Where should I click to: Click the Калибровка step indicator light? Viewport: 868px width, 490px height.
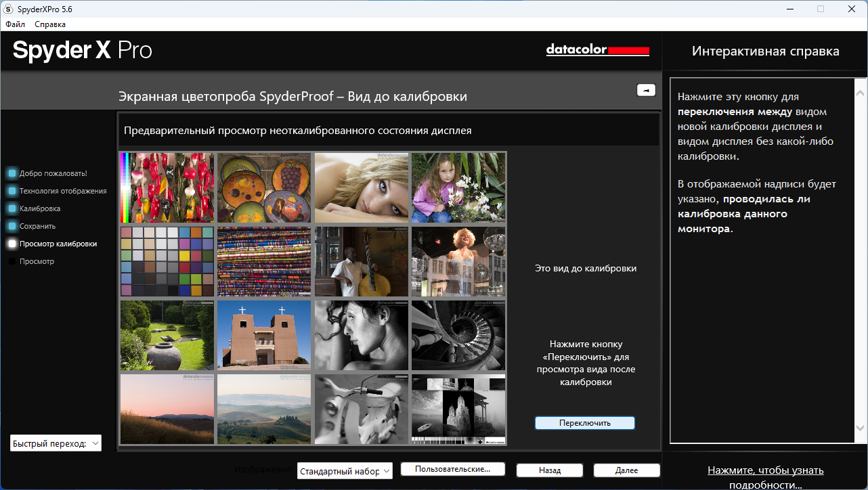pyautogui.click(x=12, y=208)
